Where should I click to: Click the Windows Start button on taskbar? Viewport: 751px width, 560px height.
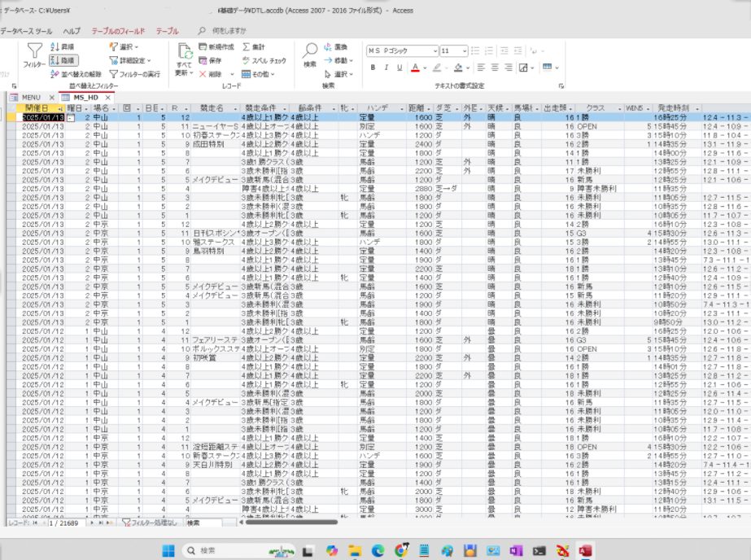point(169,550)
